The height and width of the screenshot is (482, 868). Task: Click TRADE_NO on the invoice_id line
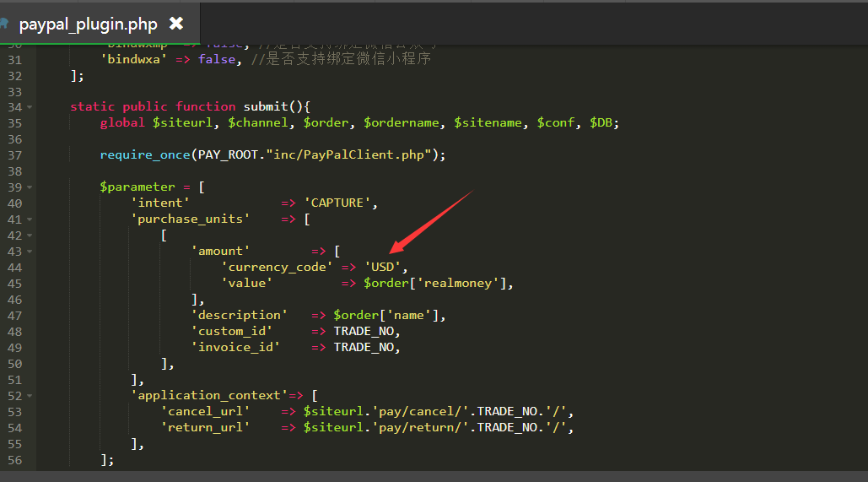pos(363,348)
